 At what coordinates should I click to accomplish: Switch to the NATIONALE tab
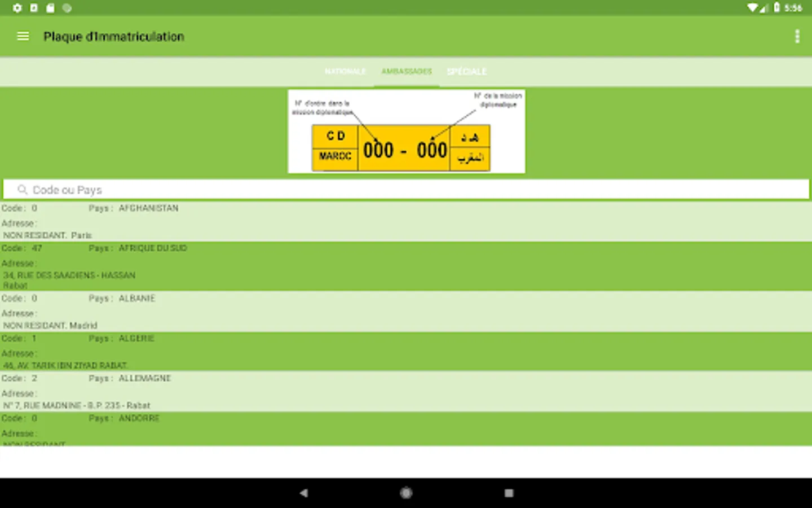coord(345,72)
